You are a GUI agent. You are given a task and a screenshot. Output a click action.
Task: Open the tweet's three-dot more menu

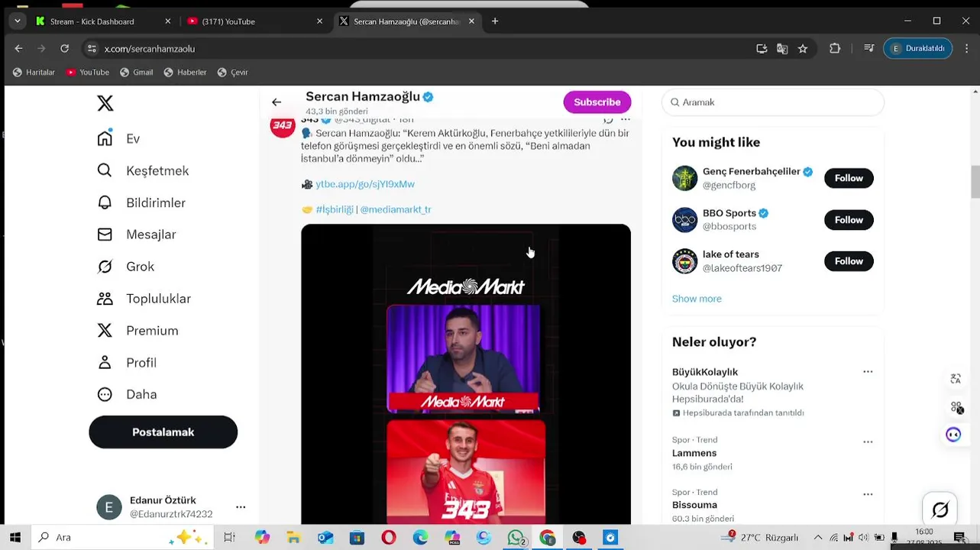[x=626, y=119]
